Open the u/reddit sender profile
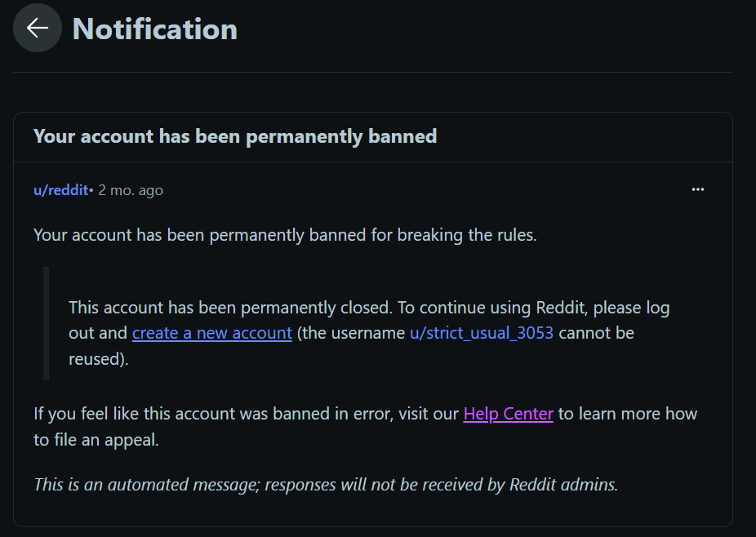Viewport: 756px width, 537px height. 60,190
